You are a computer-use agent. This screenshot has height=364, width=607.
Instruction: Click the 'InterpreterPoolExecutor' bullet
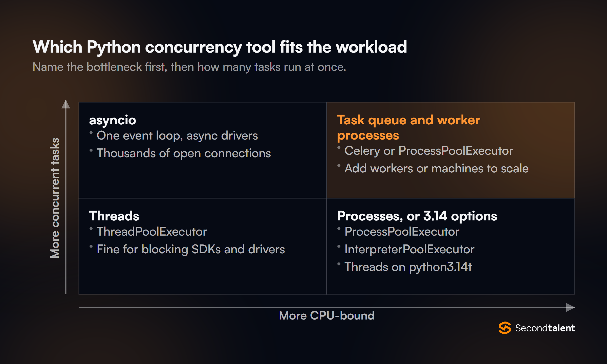(409, 249)
